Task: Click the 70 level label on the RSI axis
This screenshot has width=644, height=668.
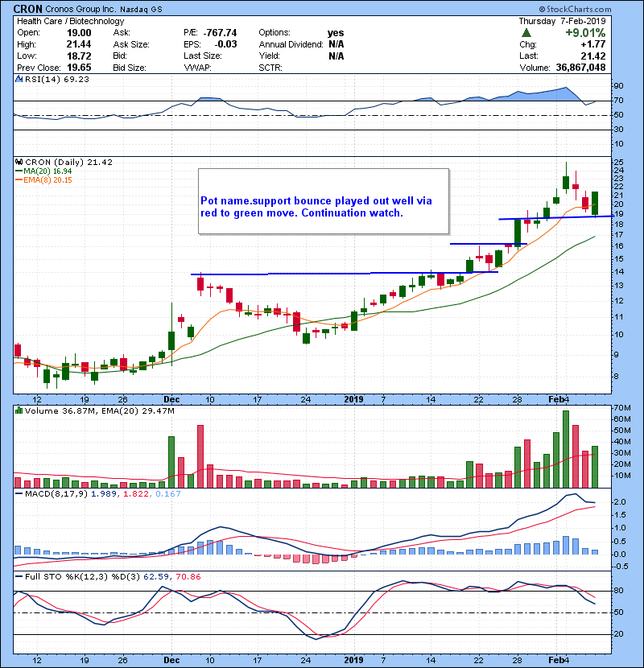Action: [618, 101]
